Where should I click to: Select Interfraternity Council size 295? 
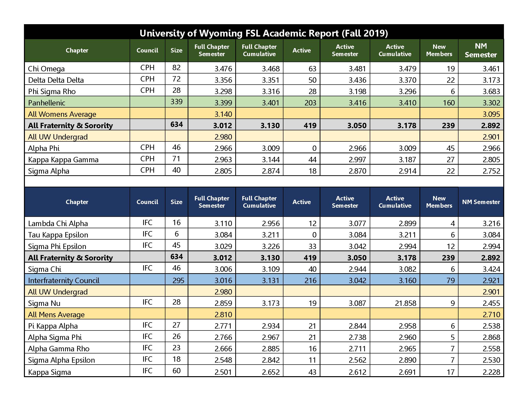tap(178, 280)
